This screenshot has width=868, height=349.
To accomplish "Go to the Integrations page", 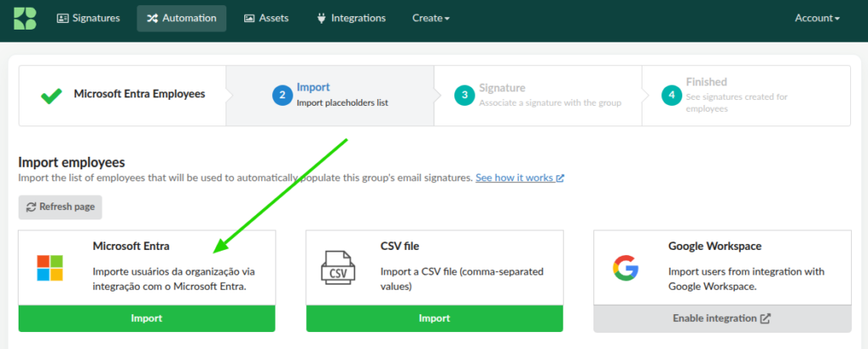I will coord(351,18).
